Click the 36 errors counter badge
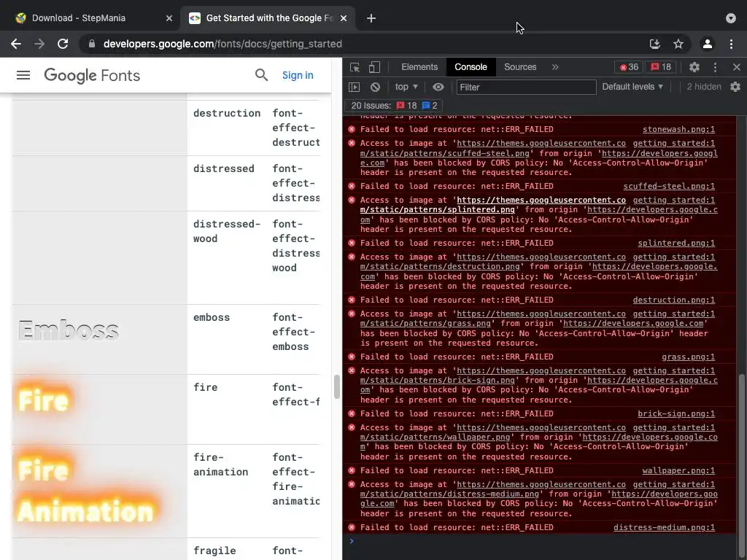Viewport: 747px width, 560px height. coord(629,67)
